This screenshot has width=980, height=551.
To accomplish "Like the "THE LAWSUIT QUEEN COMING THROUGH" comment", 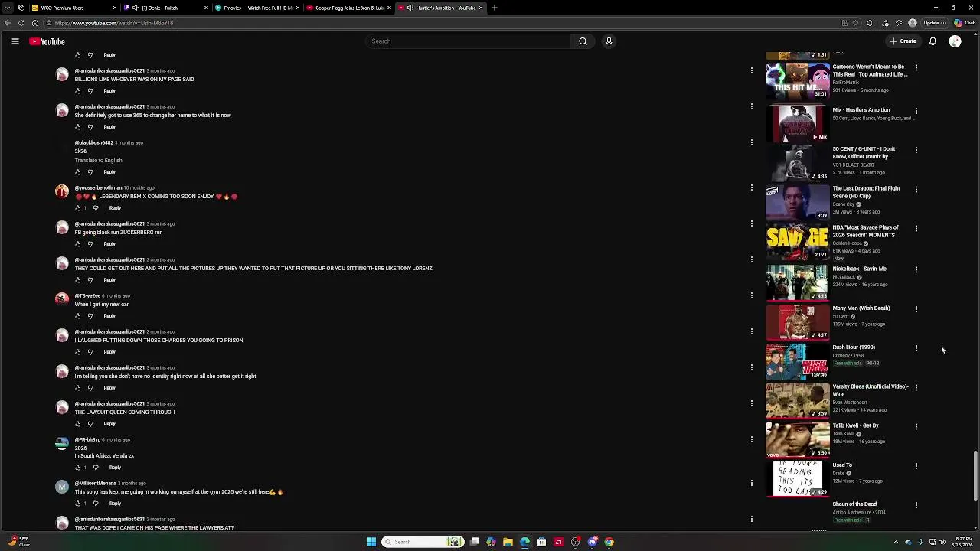I will click(x=77, y=424).
